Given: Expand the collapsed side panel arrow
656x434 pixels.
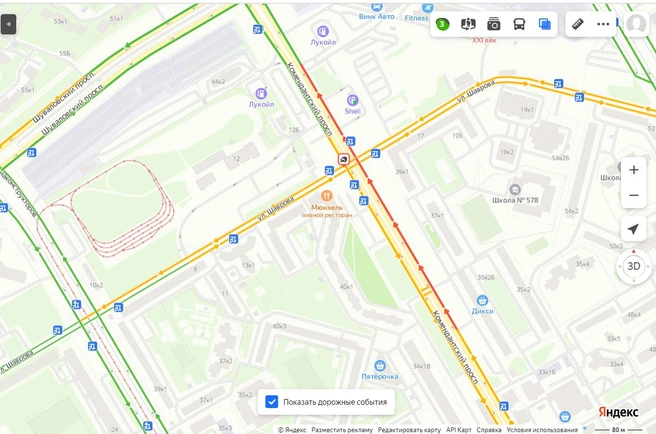Looking at the screenshot, I should click(8, 24).
